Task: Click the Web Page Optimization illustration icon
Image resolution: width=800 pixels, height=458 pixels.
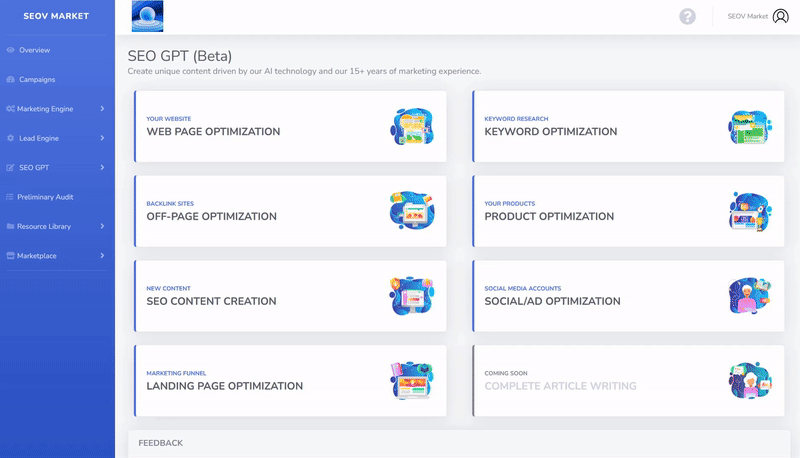Action: [411, 127]
